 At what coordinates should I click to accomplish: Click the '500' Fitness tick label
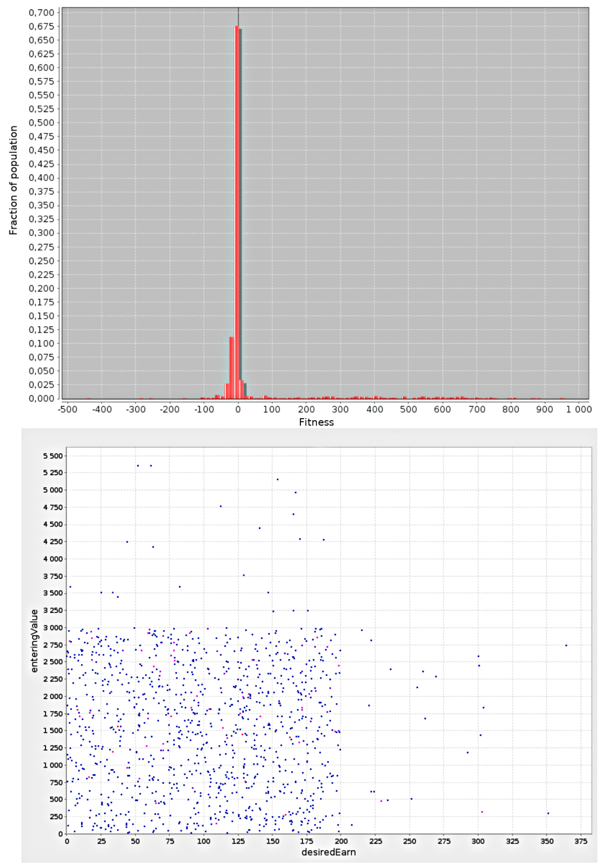408,410
